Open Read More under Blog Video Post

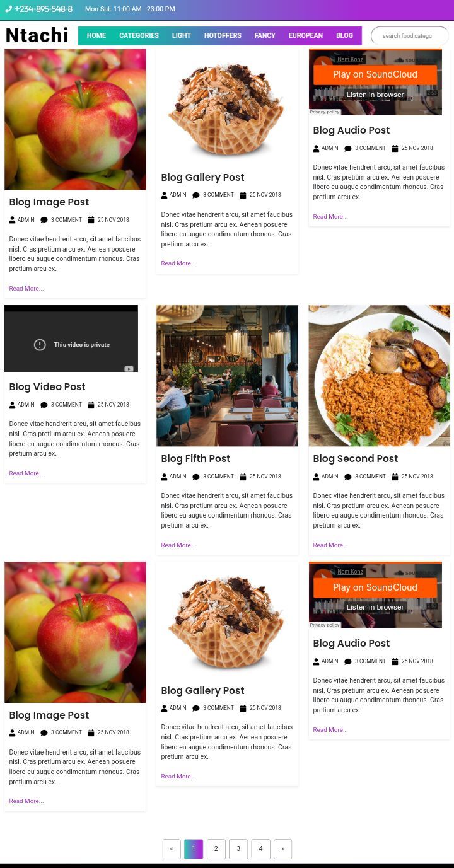26,473
